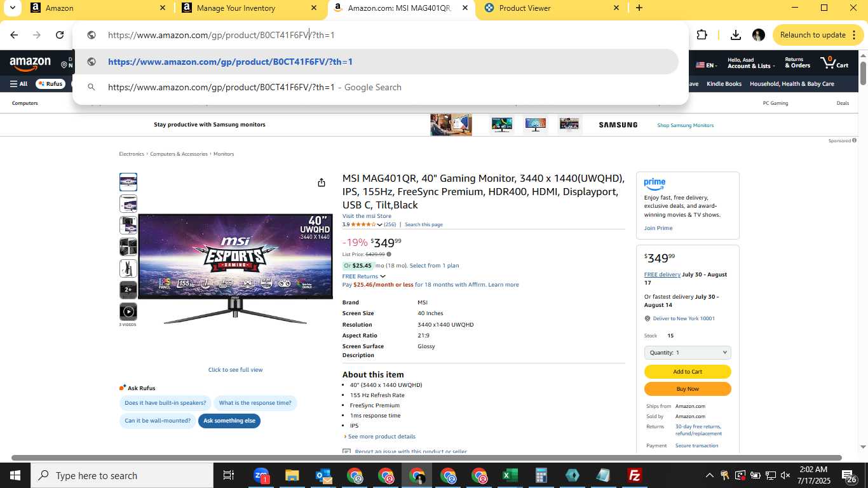
Task: Click in the address bar field
Action: pyautogui.click(x=381, y=35)
